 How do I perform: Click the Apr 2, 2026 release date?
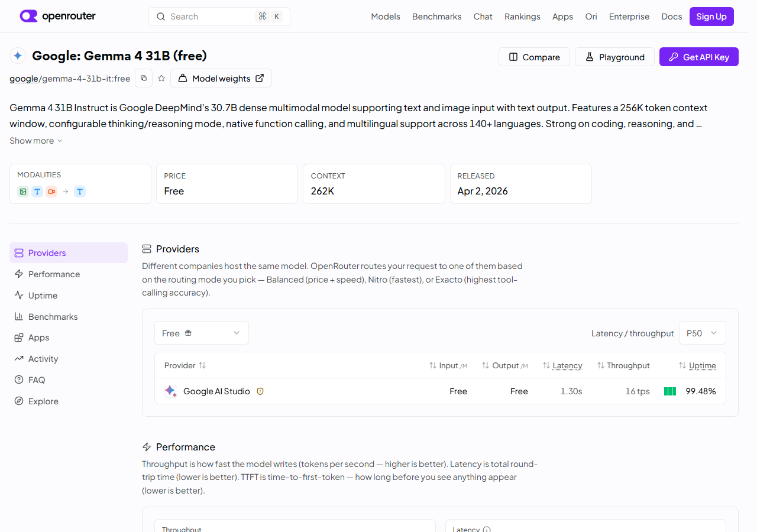click(483, 191)
